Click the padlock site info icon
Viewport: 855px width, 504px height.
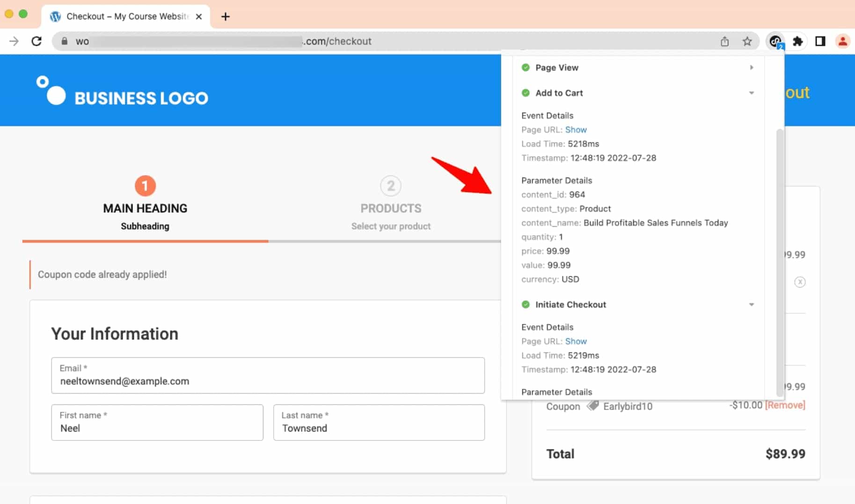[x=65, y=41]
